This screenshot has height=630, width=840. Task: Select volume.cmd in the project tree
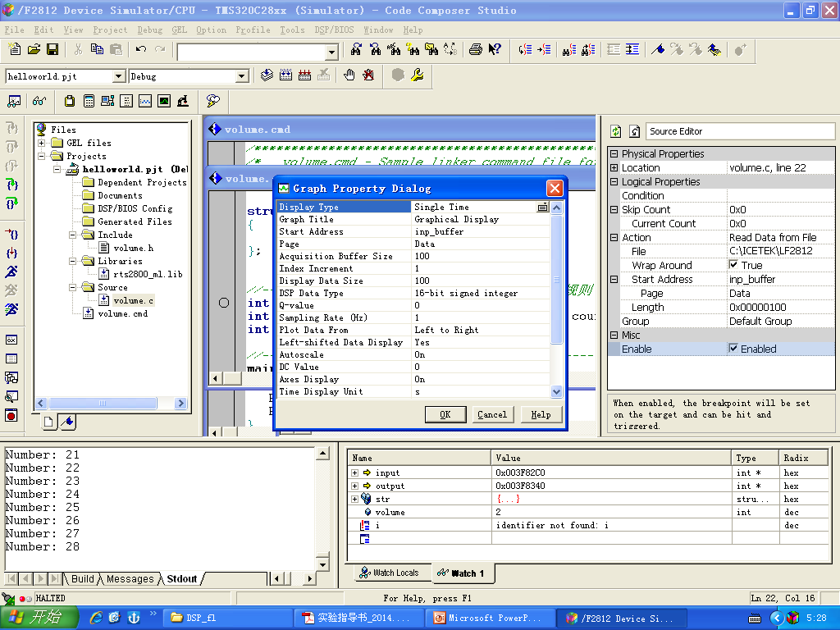tap(122, 313)
